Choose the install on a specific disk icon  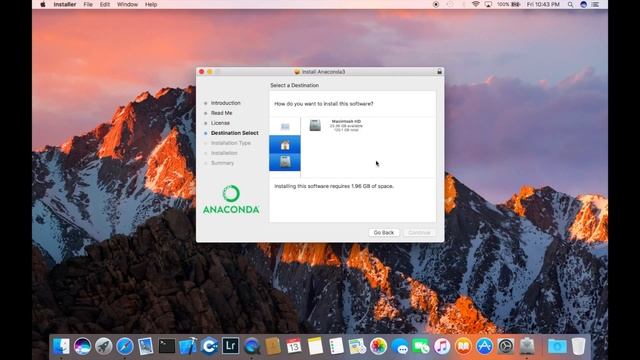[285, 162]
